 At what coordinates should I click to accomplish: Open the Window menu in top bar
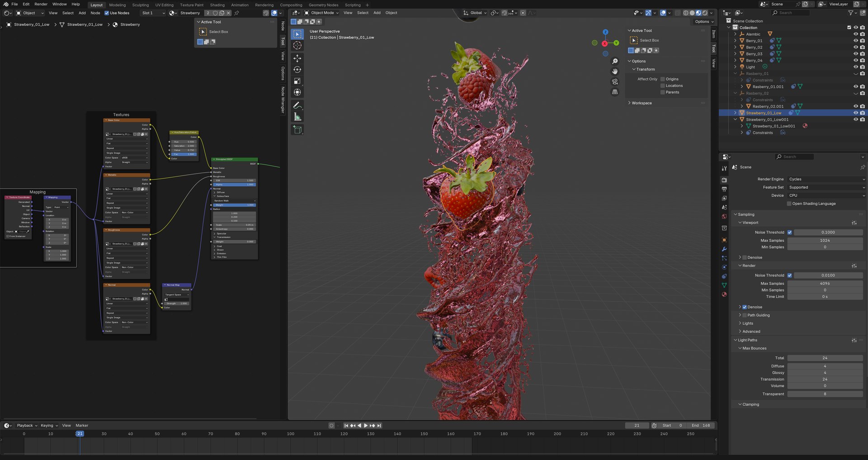click(x=59, y=4)
